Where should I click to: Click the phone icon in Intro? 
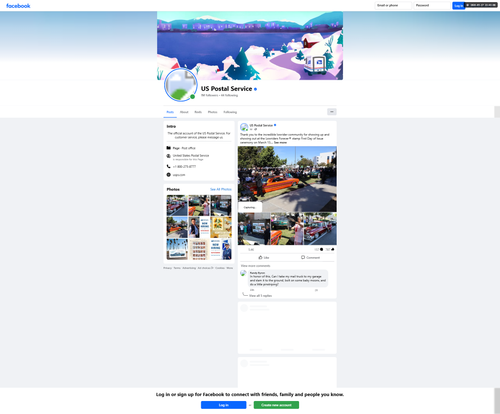click(169, 166)
